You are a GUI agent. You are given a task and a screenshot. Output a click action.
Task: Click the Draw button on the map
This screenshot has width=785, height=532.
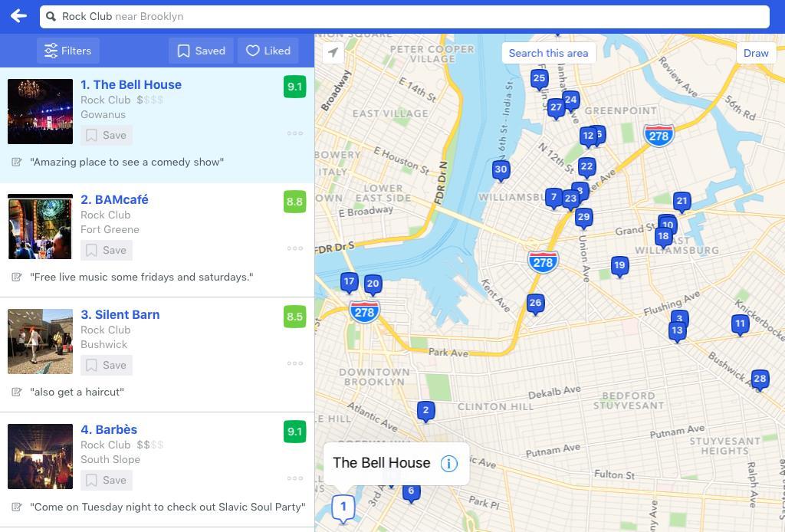point(756,53)
